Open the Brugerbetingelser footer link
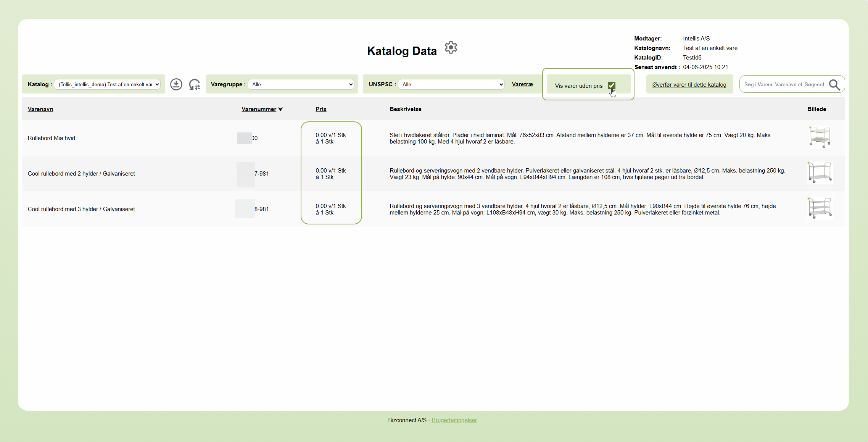This screenshot has height=442, width=868. click(454, 420)
